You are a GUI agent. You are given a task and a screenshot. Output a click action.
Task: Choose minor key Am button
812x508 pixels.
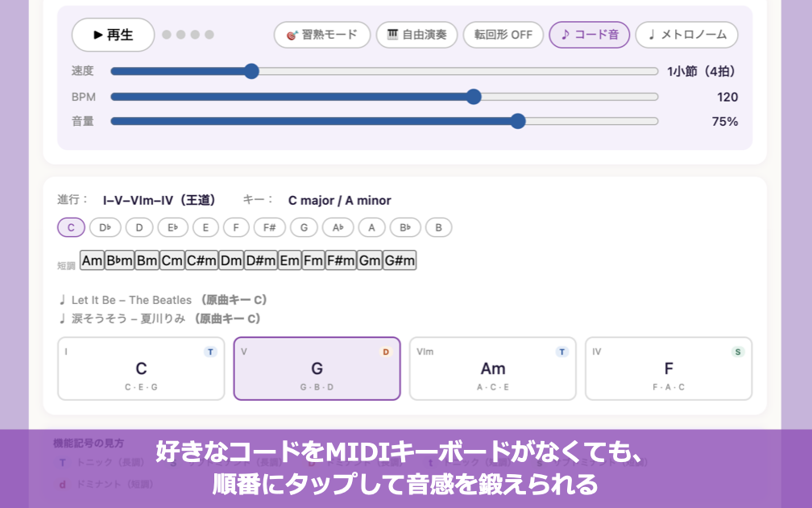[92, 260]
